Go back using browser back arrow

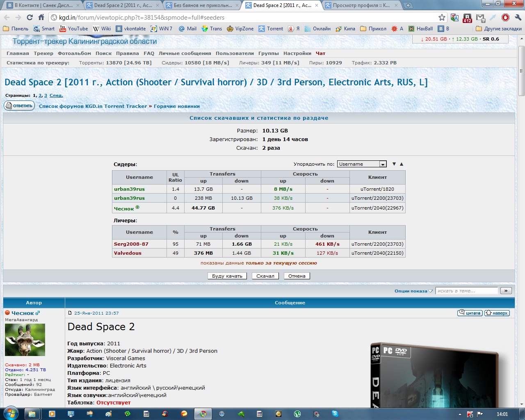7,17
